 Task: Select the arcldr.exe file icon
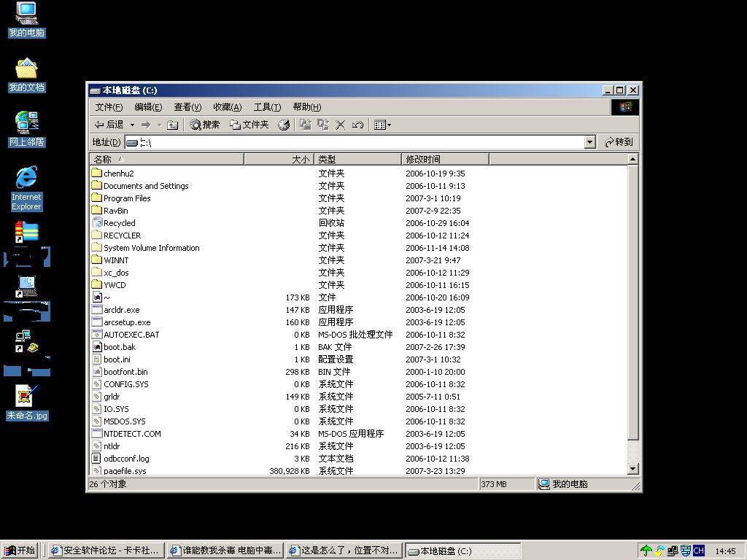pos(97,309)
